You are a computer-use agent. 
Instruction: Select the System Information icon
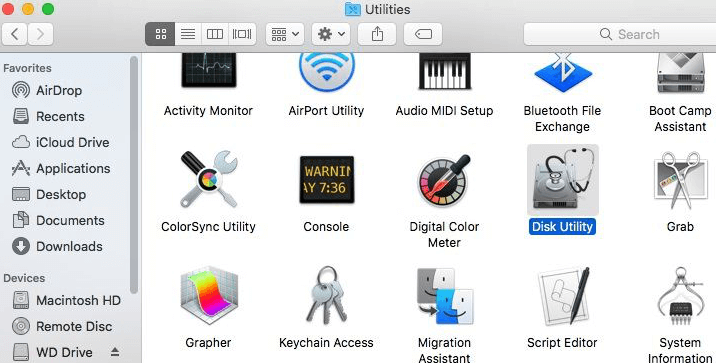tap(680, 296)
